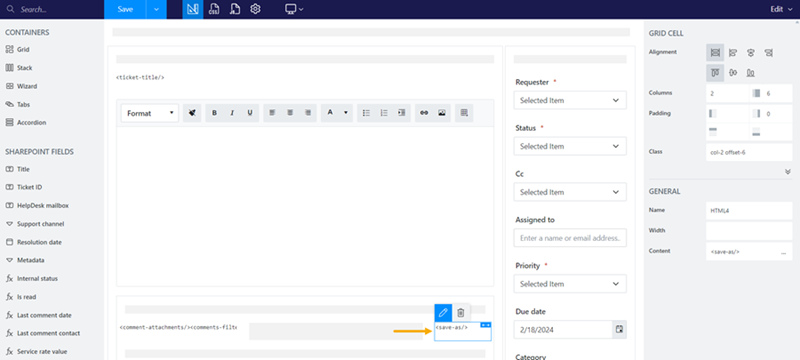Screen dimensions: 800x360
Task: Align text left in editor
Action: pos(272,113)
